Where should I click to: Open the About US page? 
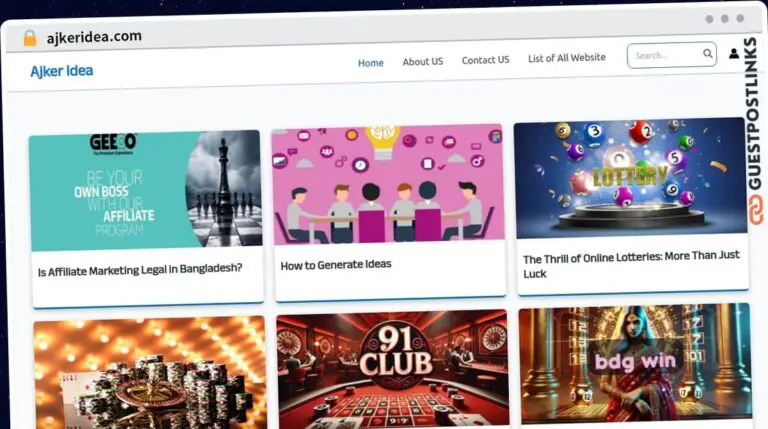coord(423,61)
